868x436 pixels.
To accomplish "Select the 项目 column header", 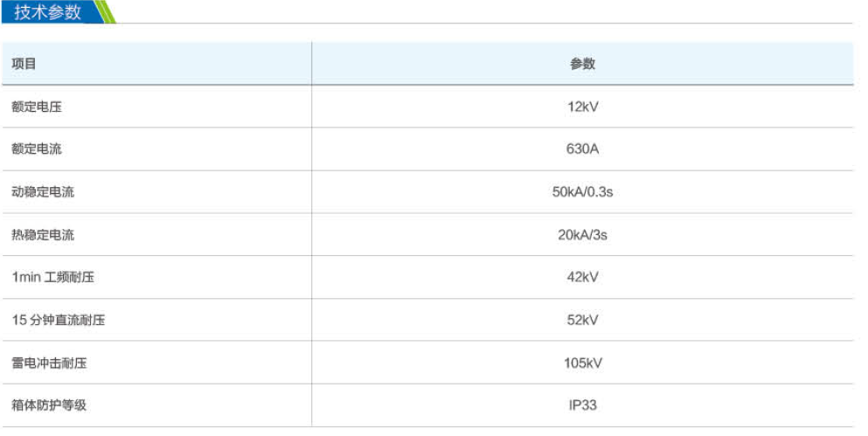I will 24,64.
